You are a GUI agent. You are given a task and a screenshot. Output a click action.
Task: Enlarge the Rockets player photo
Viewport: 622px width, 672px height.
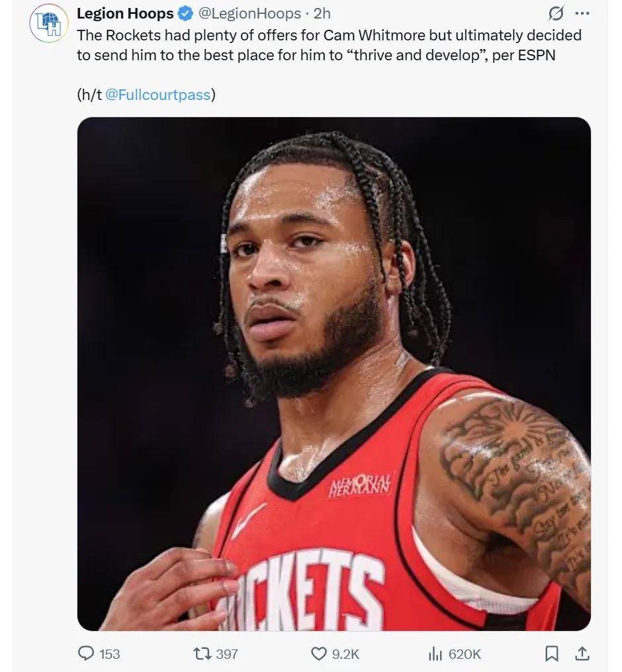(333, 373)
